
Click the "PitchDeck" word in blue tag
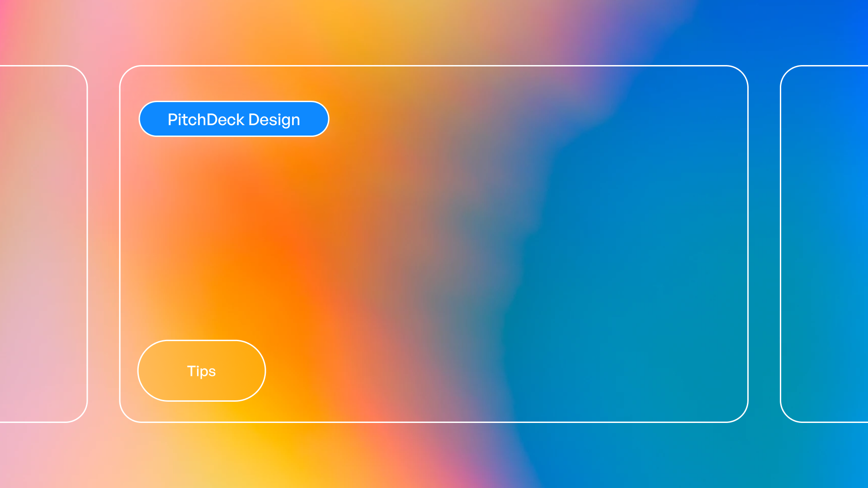click(x=206, y=120)
